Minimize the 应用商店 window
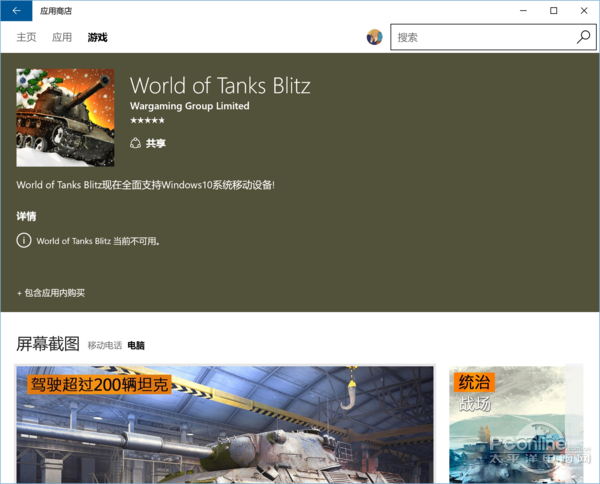Screen dimensions: 600x484 523,11
